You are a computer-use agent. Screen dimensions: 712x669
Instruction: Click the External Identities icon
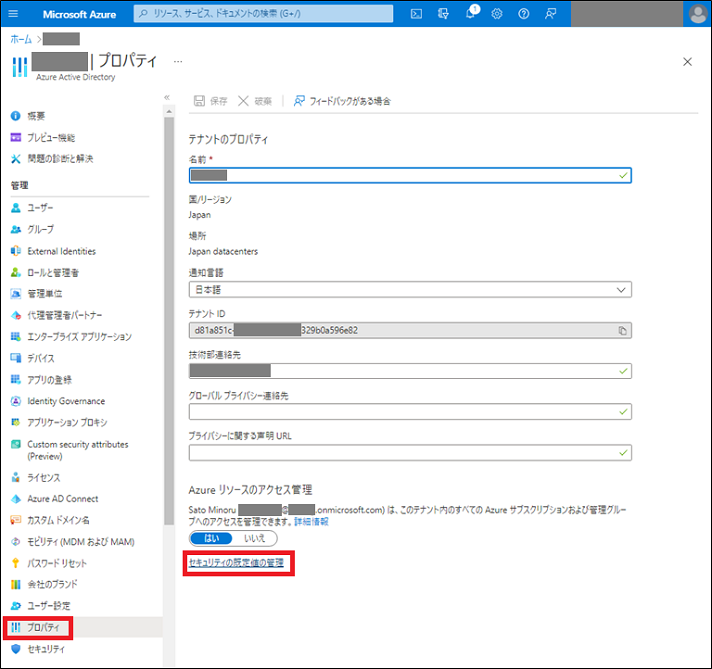coord(15,251)
